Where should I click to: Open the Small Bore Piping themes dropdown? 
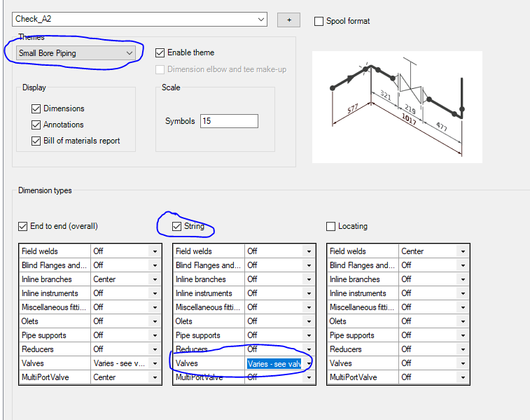pyautogui.click(x=129, y=53)
